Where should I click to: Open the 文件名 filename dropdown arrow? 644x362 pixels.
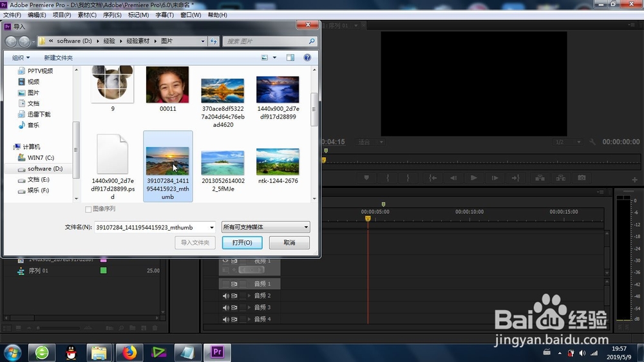(212, 227)
